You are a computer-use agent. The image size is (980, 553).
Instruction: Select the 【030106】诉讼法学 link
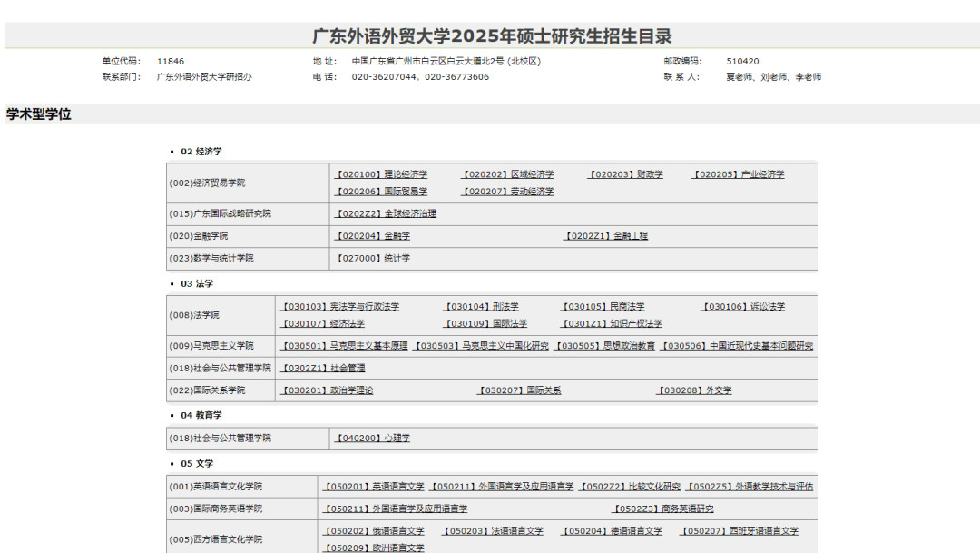point(742,307)
